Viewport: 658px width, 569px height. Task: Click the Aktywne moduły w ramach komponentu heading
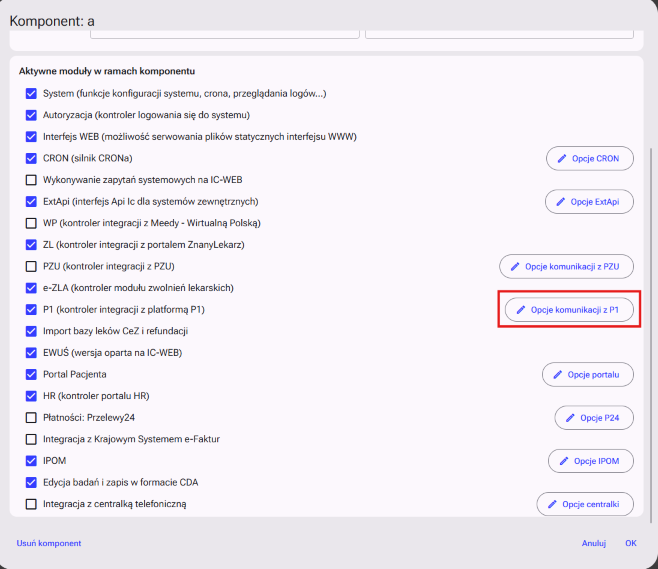tap(107, 71)
